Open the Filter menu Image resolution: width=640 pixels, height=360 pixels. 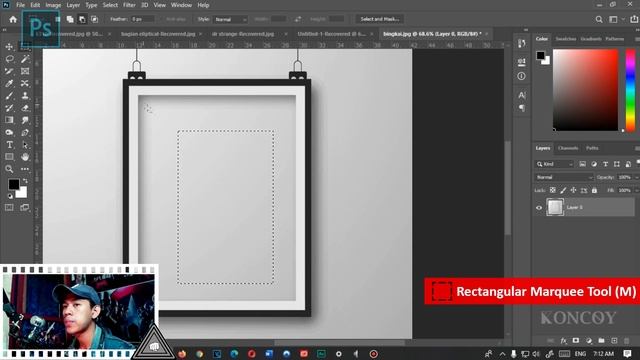(x=129, y=5)
